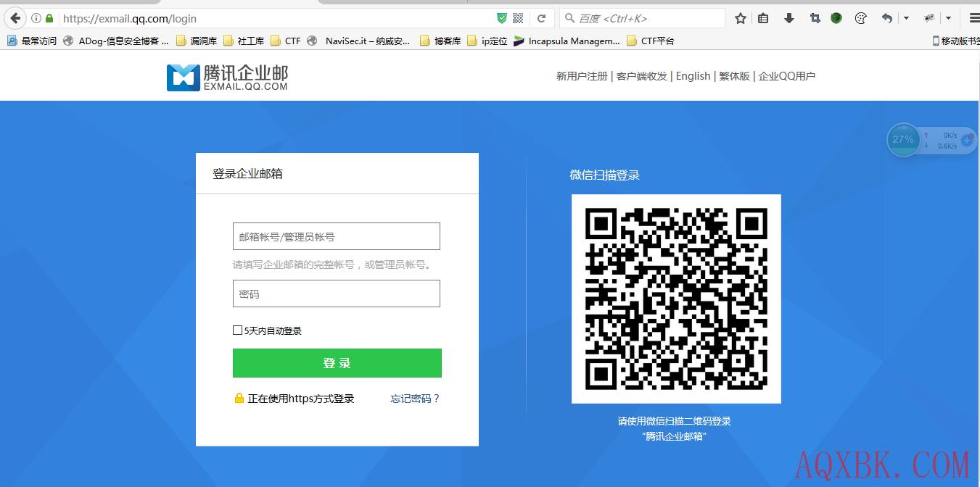Open the 企业QQ用户 link
This screenshot has width=980, height=487.
tap(787, 76)
